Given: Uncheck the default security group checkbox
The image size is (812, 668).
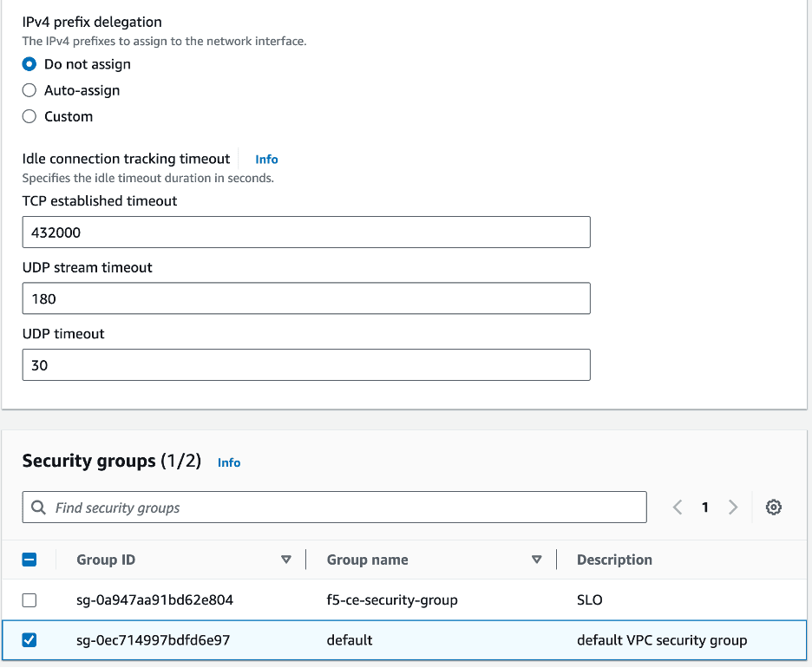Looking at the screenshot, I should 29,640.
